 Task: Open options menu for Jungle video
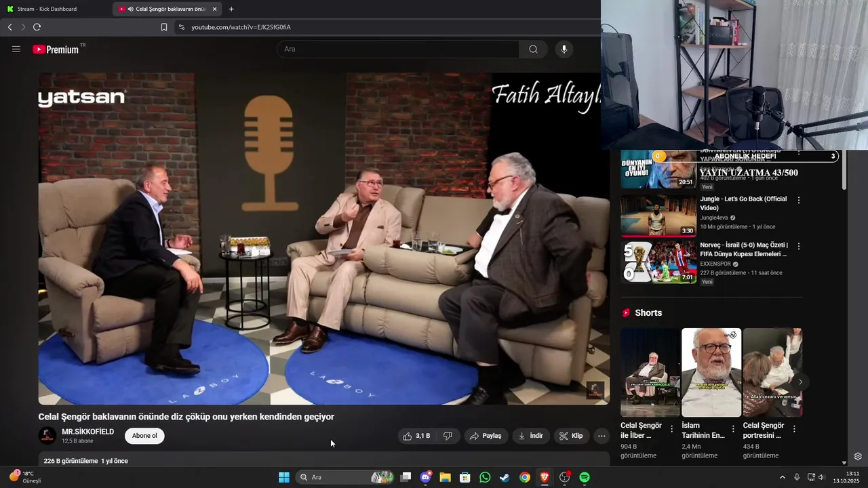click(x=799, y=200)
